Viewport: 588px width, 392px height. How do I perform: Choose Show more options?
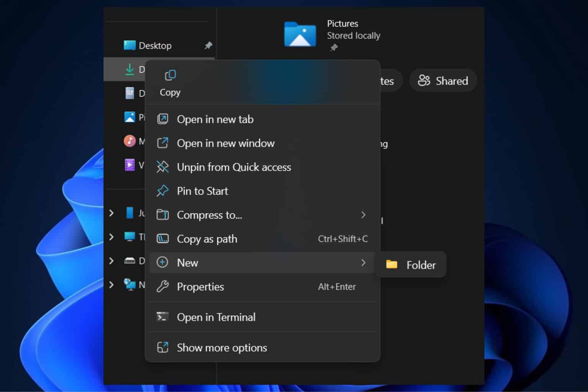coord(222,348)
